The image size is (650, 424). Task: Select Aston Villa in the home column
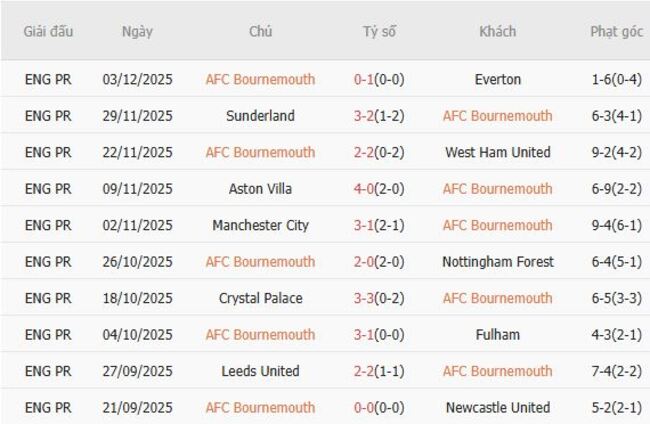pyautogui.click(x=260, y=189)
